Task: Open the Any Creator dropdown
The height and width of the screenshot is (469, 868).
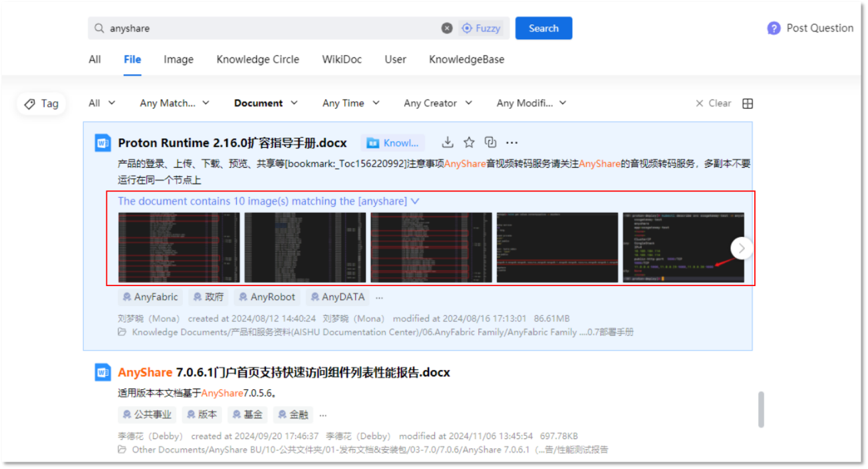Action: [x=438, y=103]
